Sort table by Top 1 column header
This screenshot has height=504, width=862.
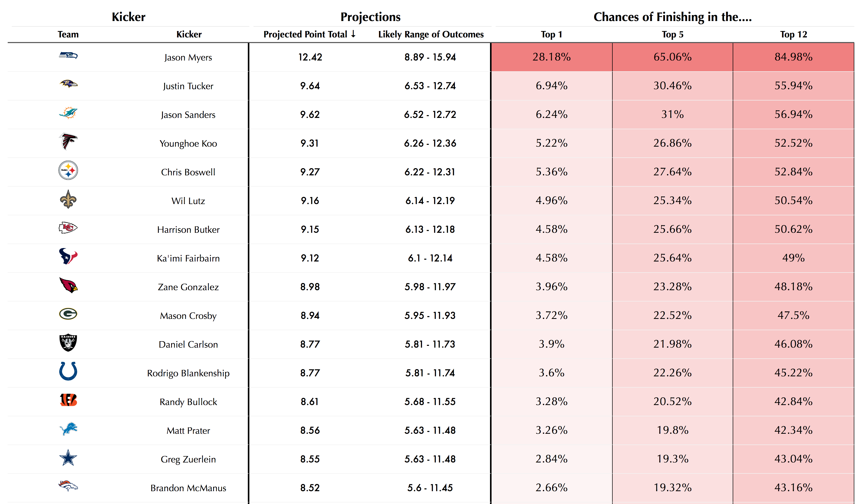point(551,35)
